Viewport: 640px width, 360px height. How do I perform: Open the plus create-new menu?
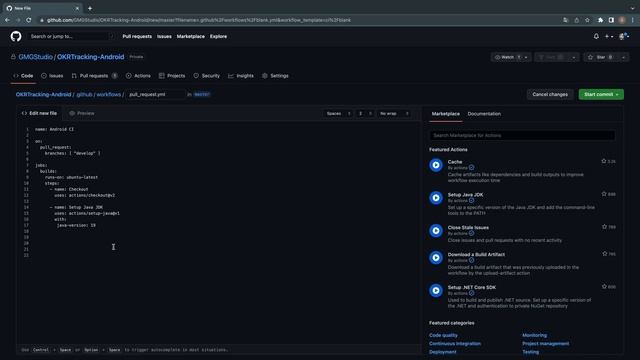[x=609, y=36]
